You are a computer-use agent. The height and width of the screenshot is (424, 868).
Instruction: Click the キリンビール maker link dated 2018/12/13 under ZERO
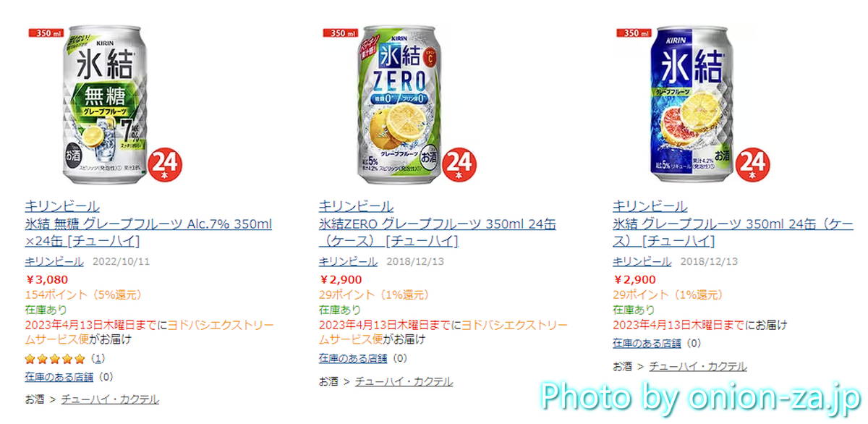(x=348, y=261)
